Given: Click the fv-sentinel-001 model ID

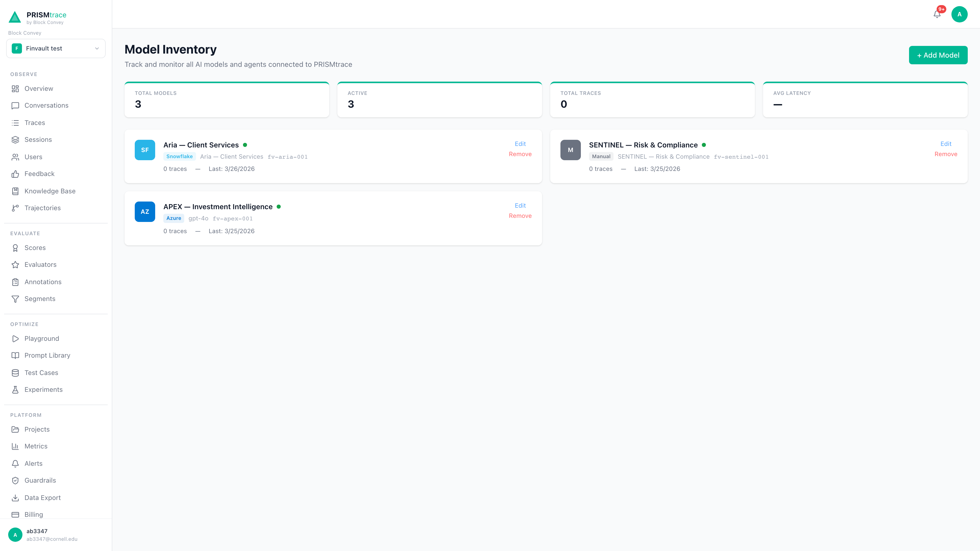Looking at the screenshot, I should point(741,157).
